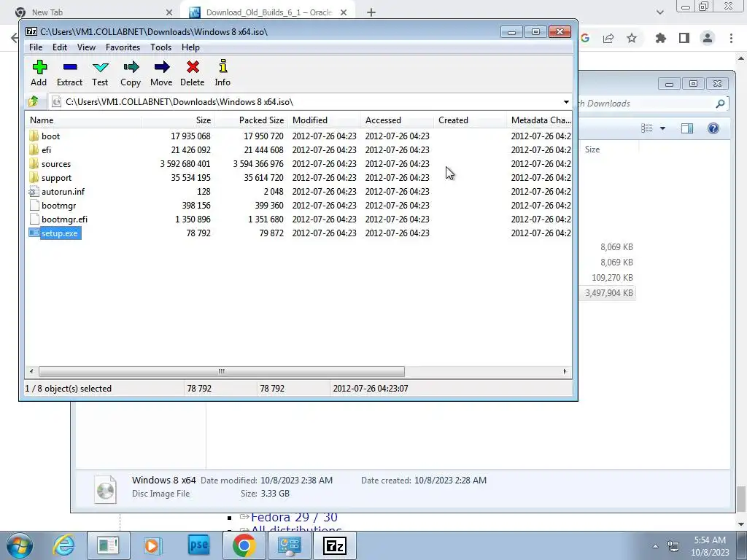The image size is (747, 560).
Task: Bookmark page with star icon
Action: [632, 38]
